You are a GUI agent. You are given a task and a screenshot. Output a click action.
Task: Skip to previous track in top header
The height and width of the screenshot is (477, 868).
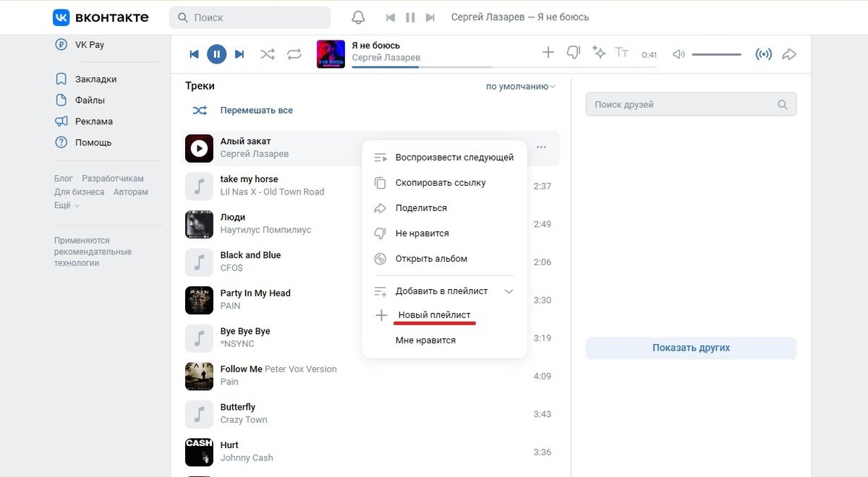coord(391,17)
